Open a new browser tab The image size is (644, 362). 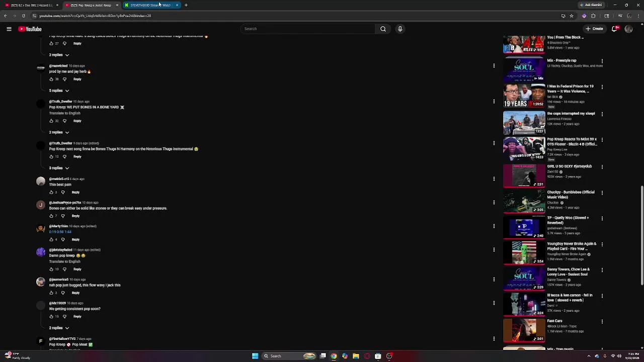186,5
